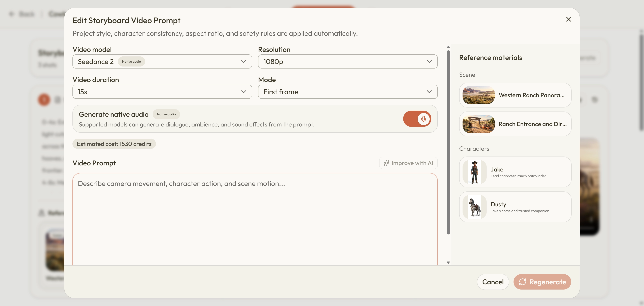Click the microphone icon on audio toggle
Image resolution: width=644 pixels, height=306 pixels.
[423, 119]
